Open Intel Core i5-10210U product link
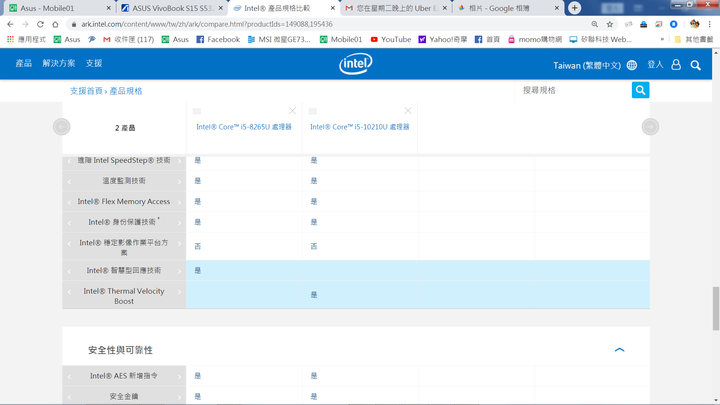 point(360,127)
